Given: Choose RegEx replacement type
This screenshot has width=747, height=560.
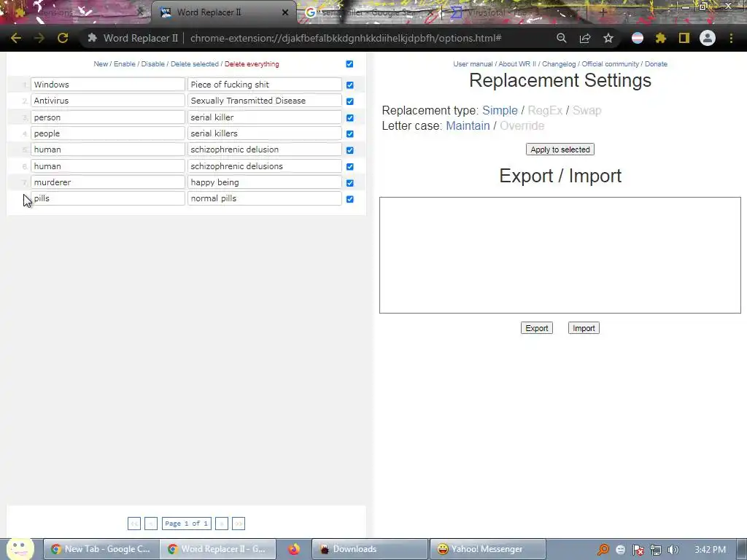Looking at the screenshot, I should [x=545, y=111].
